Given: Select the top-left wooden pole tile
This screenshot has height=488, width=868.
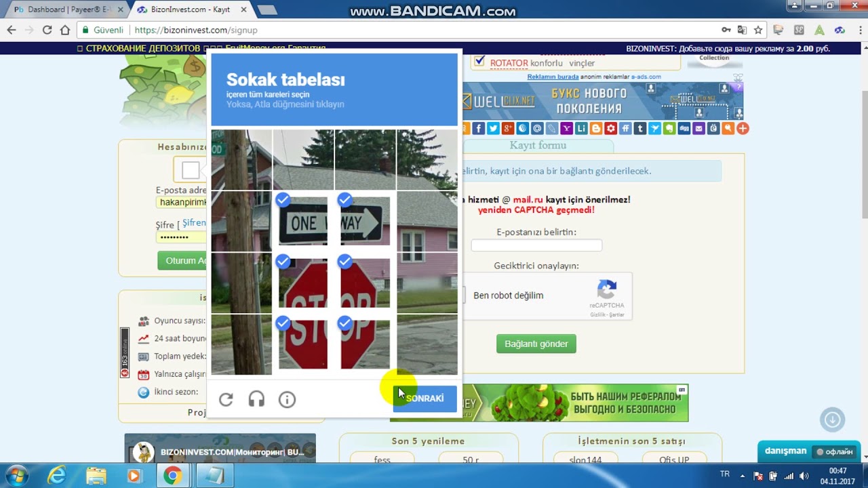Looking at the screenshot, I should pos(241,160).
